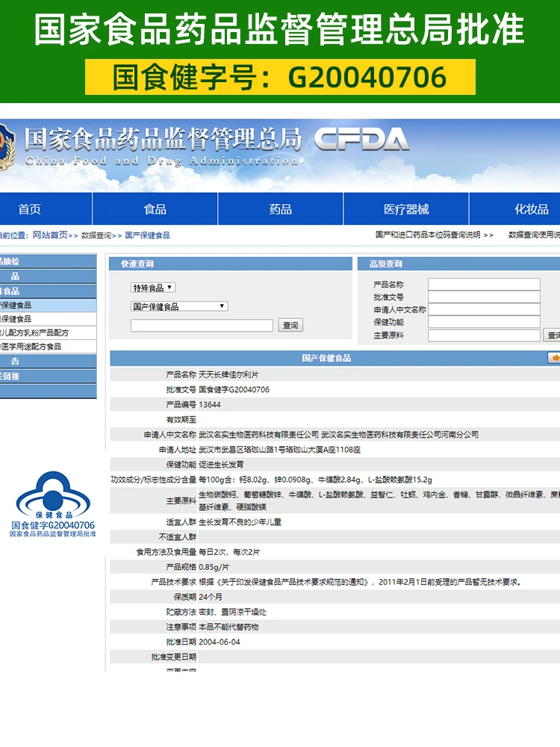Click product spec 0.85g/片

pyautogui.click(x=214, y=567)
